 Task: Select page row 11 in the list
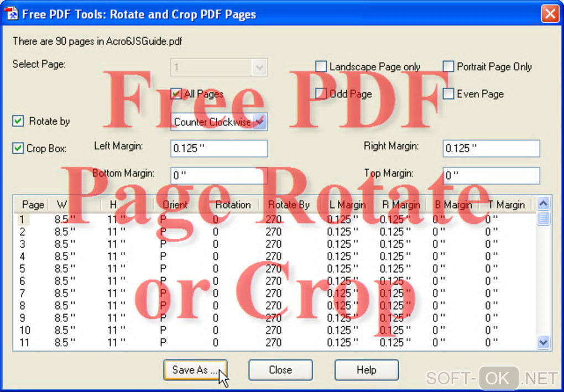pyautogui.click(x=275, y=342)
